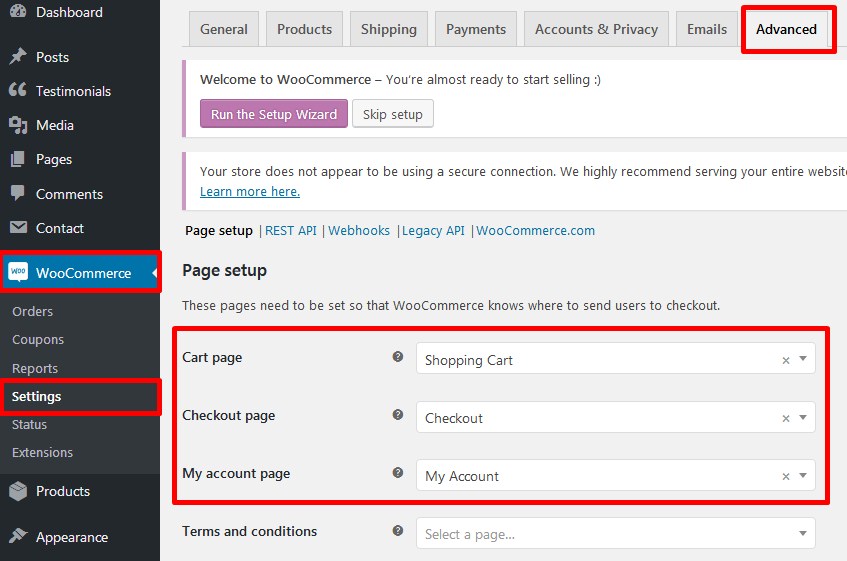Image resolution: width=847 pixels, height=561 pixels.
Task: Clear the Shopping Cart selection with X
Action: click(x=786, y=360)
